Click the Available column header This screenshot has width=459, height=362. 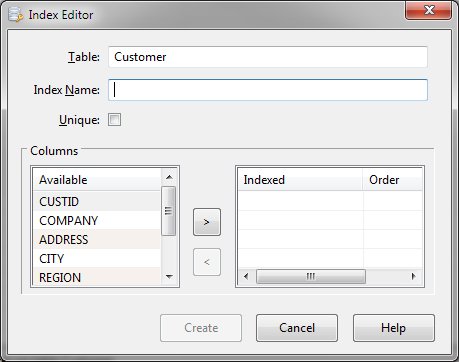point(97,180)
